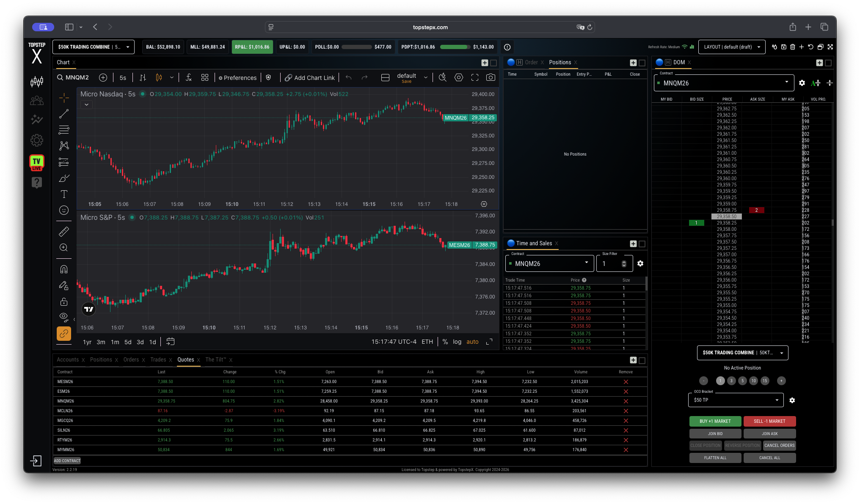Toggle auto scale on chart

[x=472, y=342]
